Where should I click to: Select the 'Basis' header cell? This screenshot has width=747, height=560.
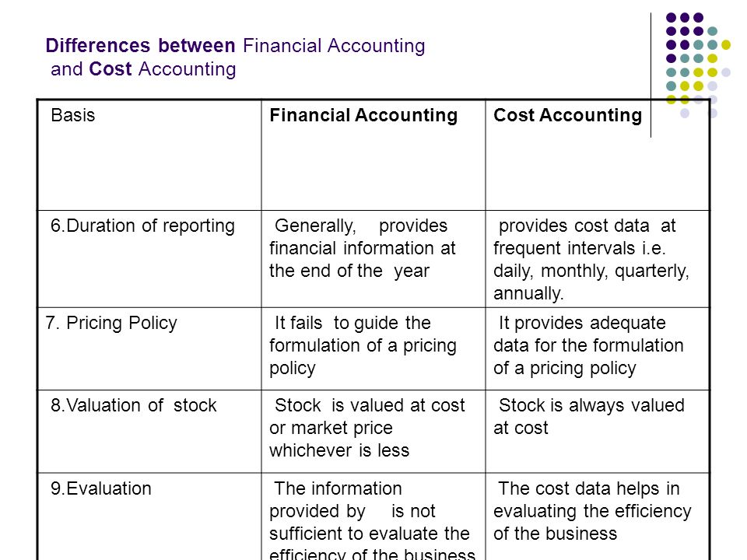149,156
